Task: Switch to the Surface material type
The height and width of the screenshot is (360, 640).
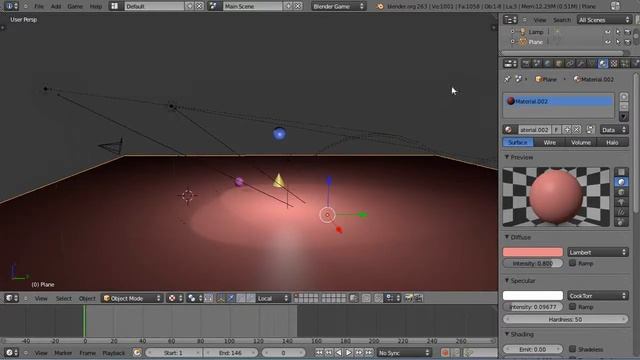Action: pyautogui.click(x=518, y=142)
